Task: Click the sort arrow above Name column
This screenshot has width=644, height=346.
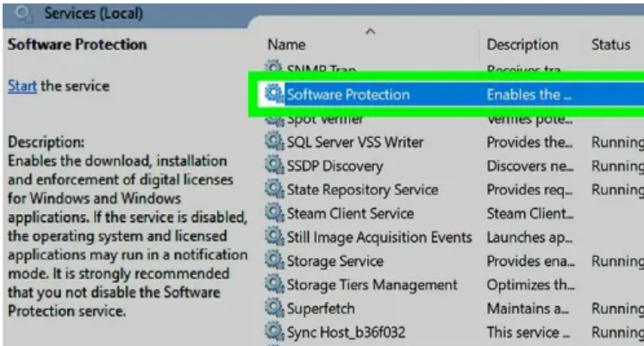Action: (371, 32)
